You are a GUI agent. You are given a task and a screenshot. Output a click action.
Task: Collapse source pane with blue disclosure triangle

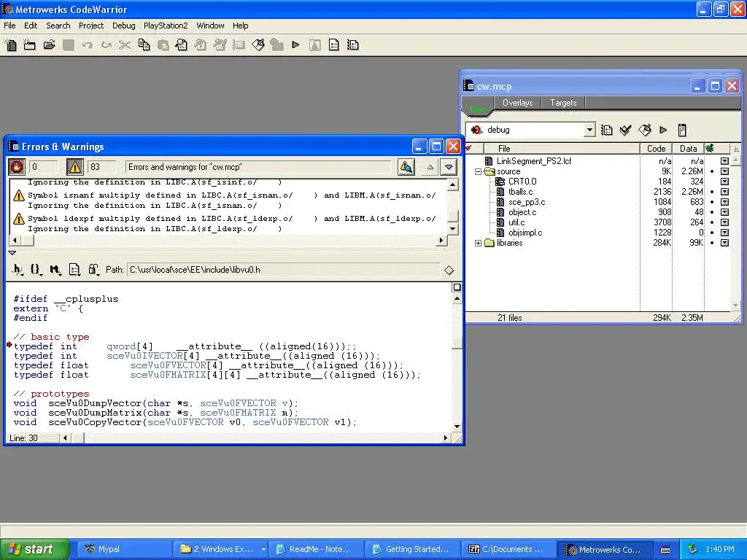(12, 253)
